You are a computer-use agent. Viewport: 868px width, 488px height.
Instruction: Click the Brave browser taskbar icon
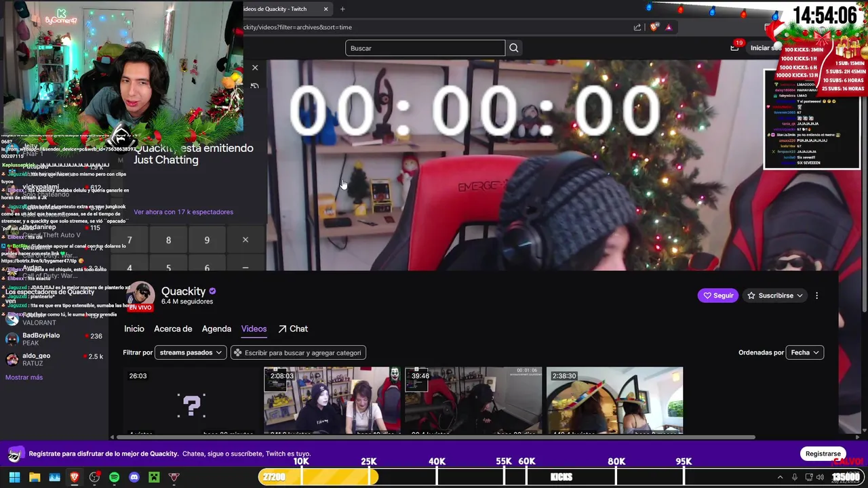click(x=75, y=477)
